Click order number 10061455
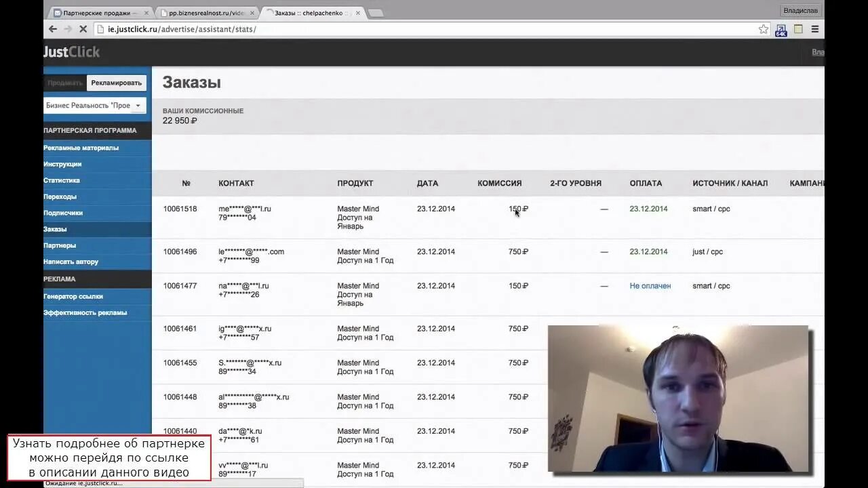The width and height of the screenshot is (868, 488). coord(180,363)
